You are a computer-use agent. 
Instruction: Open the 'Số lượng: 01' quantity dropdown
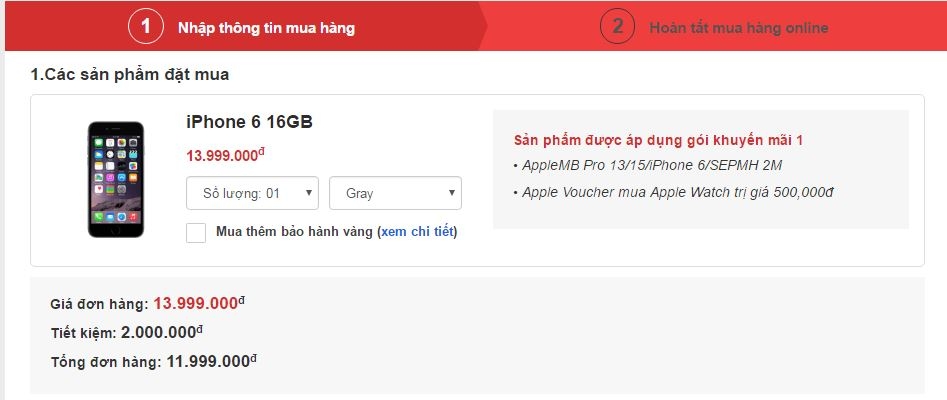tap(252, 193)
